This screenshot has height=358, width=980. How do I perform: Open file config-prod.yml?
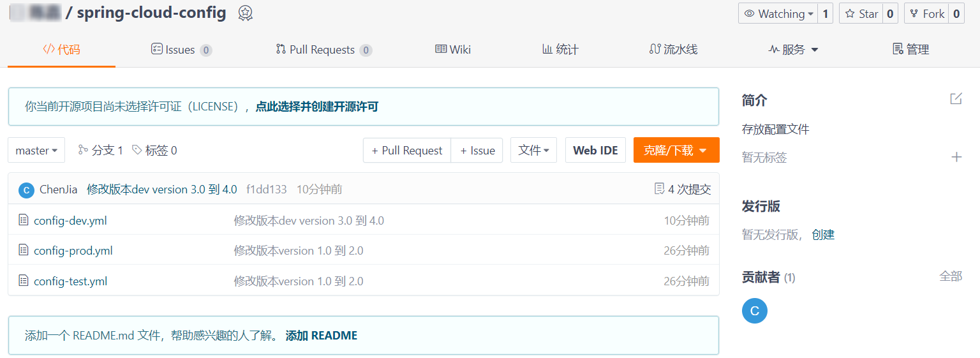(73, 251)
